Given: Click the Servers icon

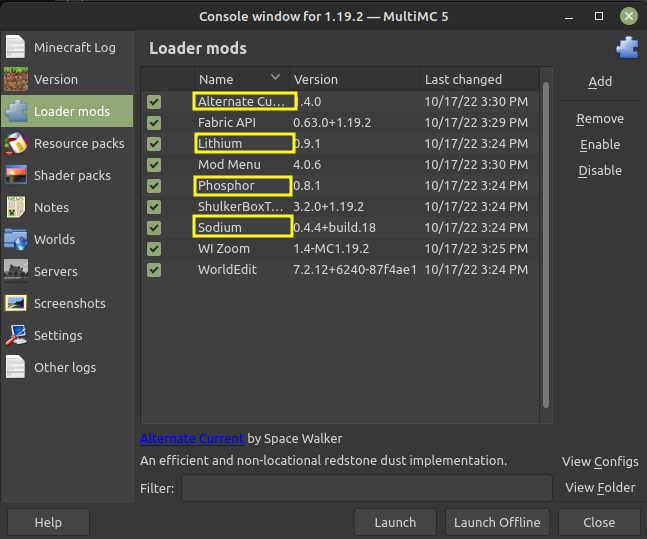Looking at the screenshot, I should (16, 271).
